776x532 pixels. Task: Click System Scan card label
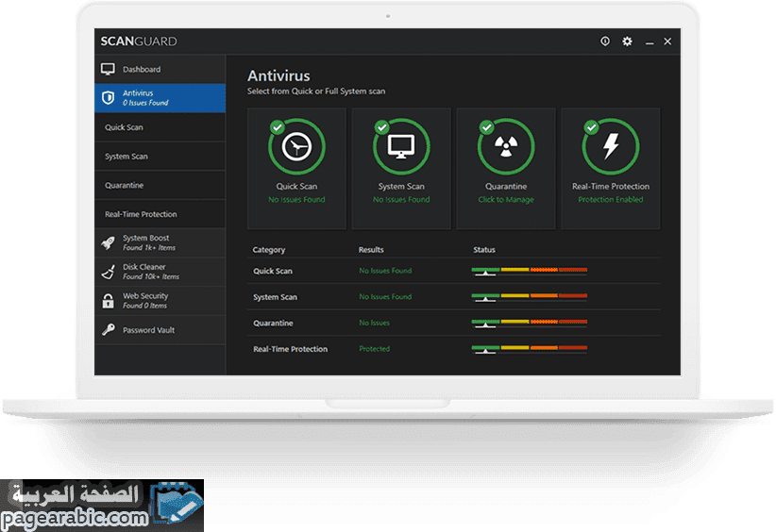401,187
